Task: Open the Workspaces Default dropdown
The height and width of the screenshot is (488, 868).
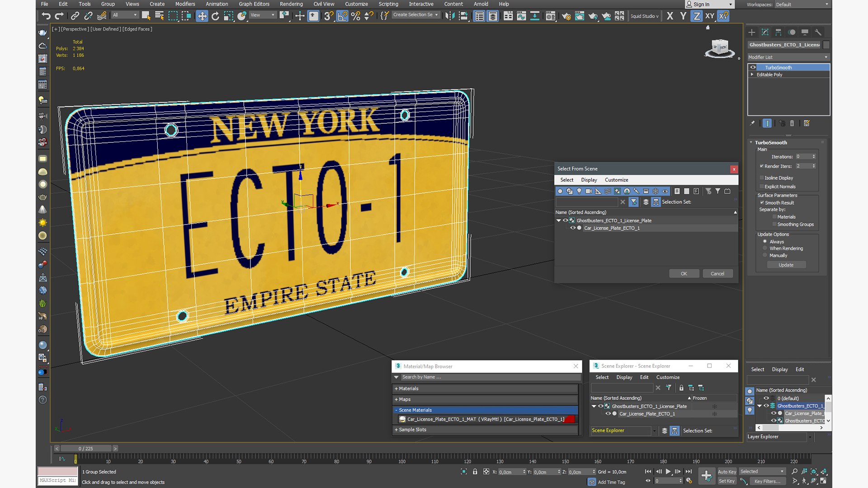Action: coord(802,5)
